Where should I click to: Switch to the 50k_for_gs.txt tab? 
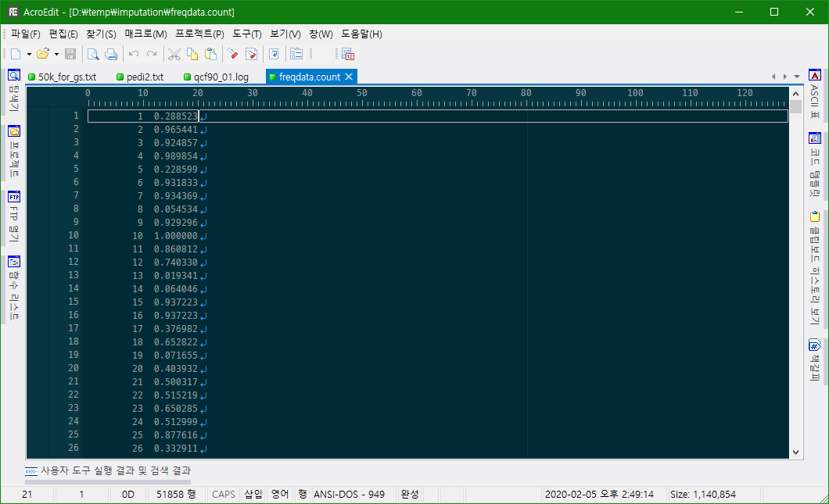(x=63, y=77)
